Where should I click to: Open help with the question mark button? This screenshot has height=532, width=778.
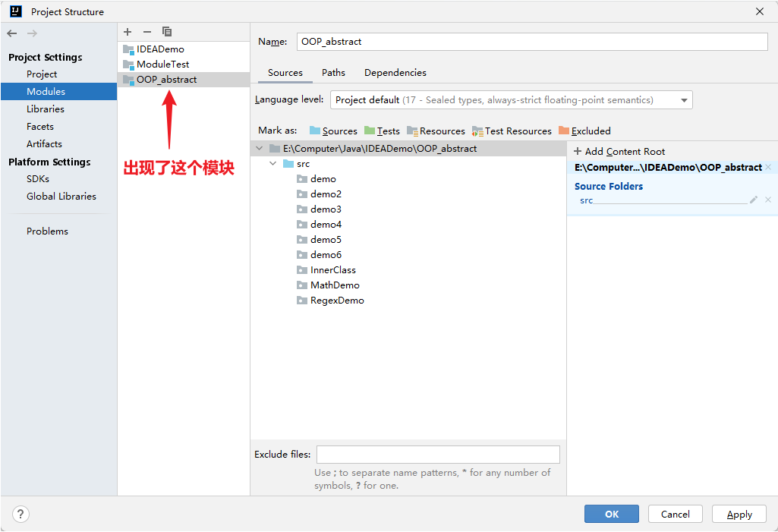20,514
